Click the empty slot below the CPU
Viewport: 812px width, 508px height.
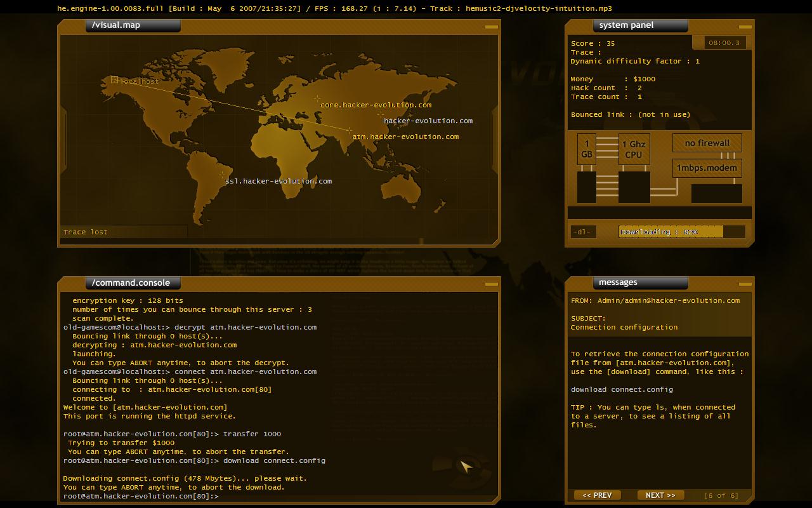click(x=634, y=187)
